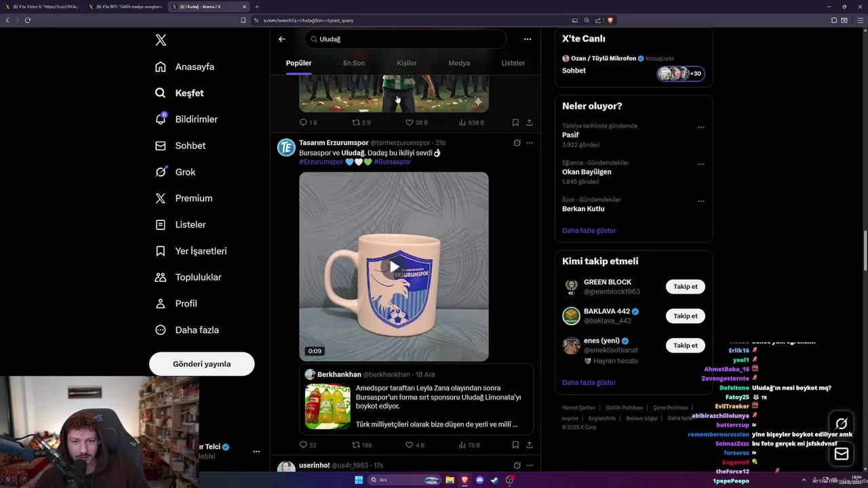This screenshot has height=488, width=868.
Task: Reload the page in the browser
Action: pyautogui.click(x=28, y=20)
